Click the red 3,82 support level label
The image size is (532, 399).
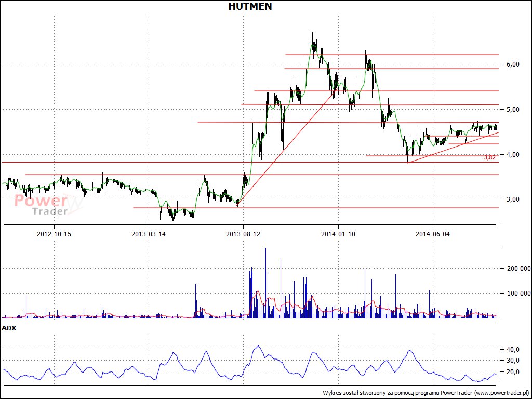(489, 158)
